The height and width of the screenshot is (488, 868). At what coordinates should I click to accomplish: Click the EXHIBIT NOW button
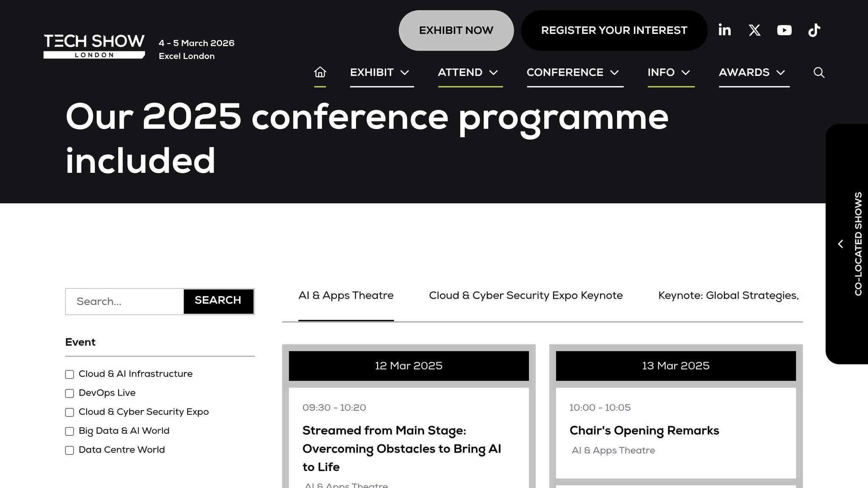click(456, 30)
